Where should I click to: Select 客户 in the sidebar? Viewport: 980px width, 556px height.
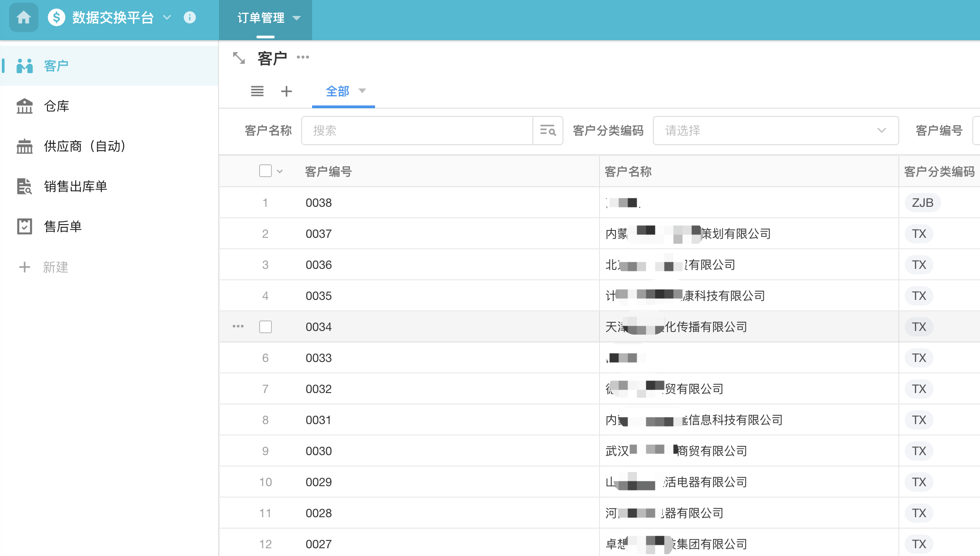(x=109, y=66)
